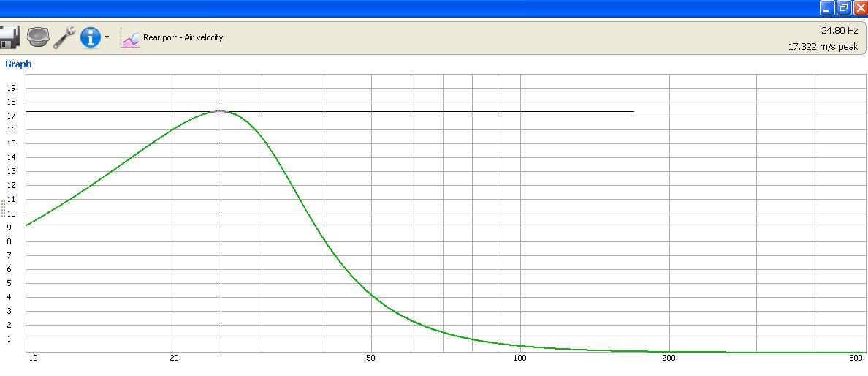Viewport: 868px width, 376px height.
Task: Expand the arrow next to the info icon
Action: click(107, 38)
